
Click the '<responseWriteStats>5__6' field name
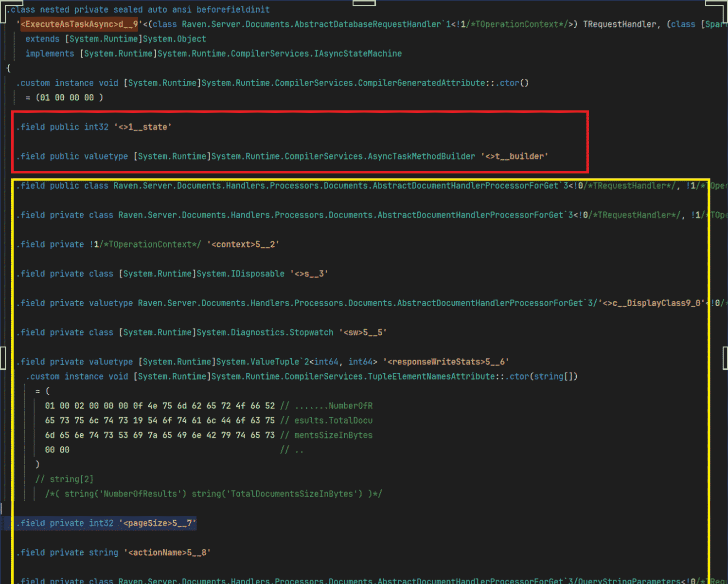pos(445,362)
